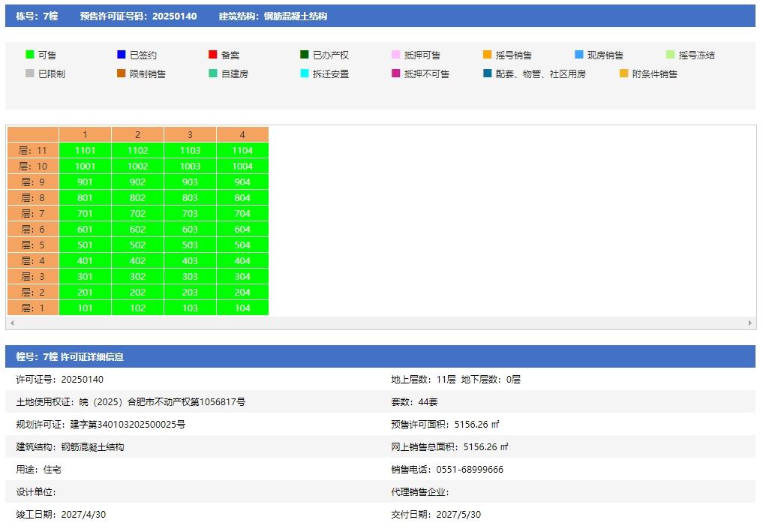Open unit 304 on floor 3
The image size is (763, 532).
[x=242, y=276]
